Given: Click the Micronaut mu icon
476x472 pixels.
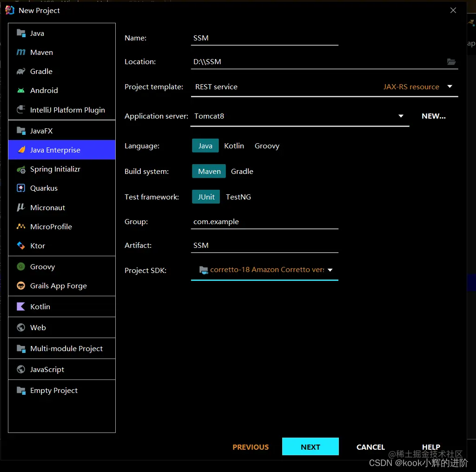Looking at the screenshot, I should coord(21,207).
